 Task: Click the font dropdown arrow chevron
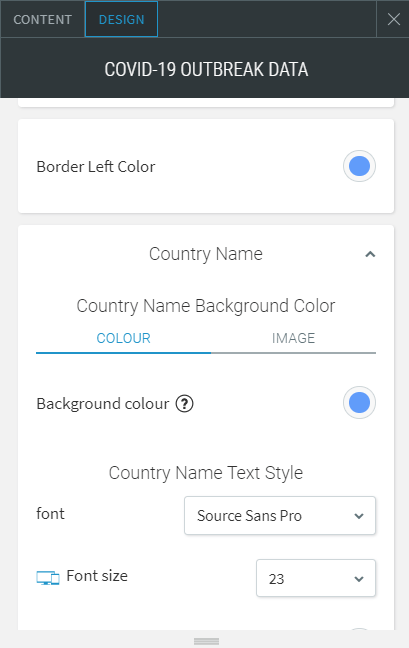(359, 516)
